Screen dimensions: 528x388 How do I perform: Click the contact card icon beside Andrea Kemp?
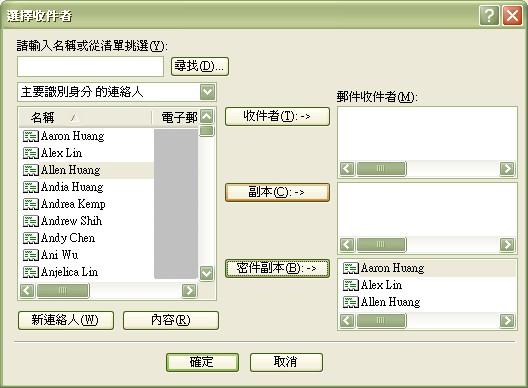pos(31,204)
